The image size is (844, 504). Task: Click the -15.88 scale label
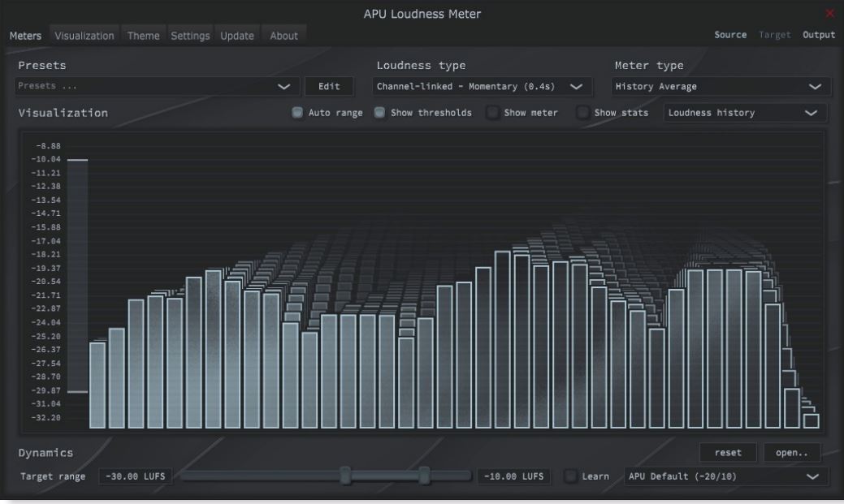45,227
